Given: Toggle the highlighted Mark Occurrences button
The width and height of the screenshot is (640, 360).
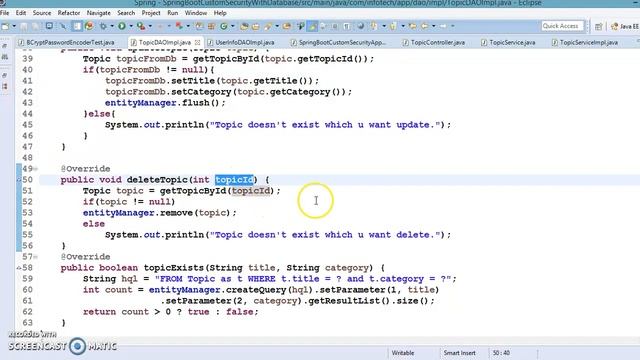Looking at the screenshot, I should 313,26.
